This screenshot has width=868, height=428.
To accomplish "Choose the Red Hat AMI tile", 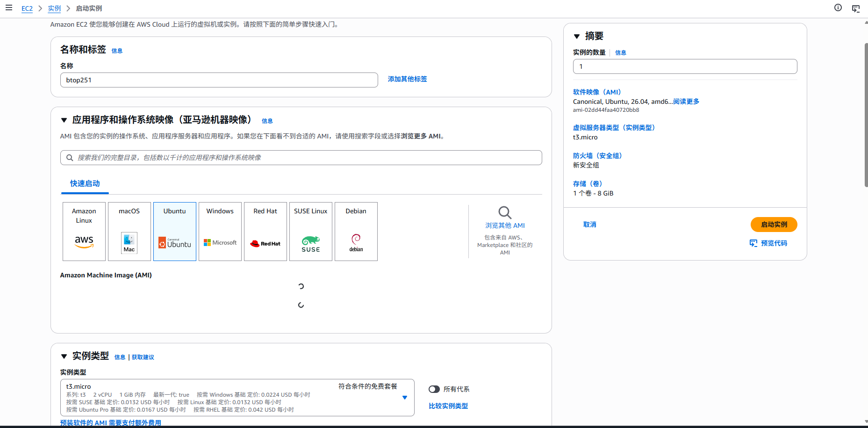I will click(x=265, y=232).
